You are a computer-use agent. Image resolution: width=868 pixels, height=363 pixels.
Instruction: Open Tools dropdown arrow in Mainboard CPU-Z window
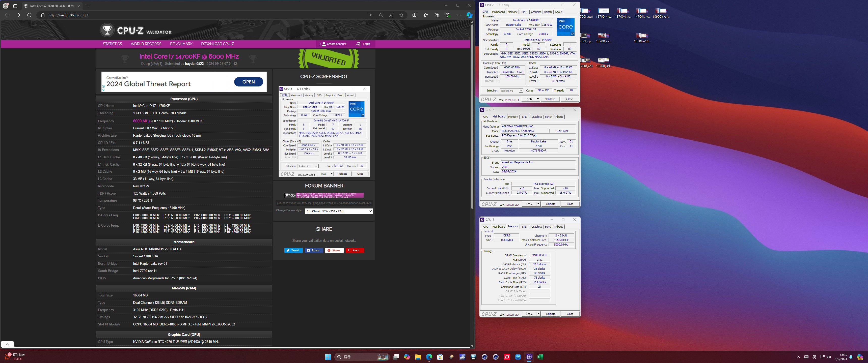coord(538,204)
